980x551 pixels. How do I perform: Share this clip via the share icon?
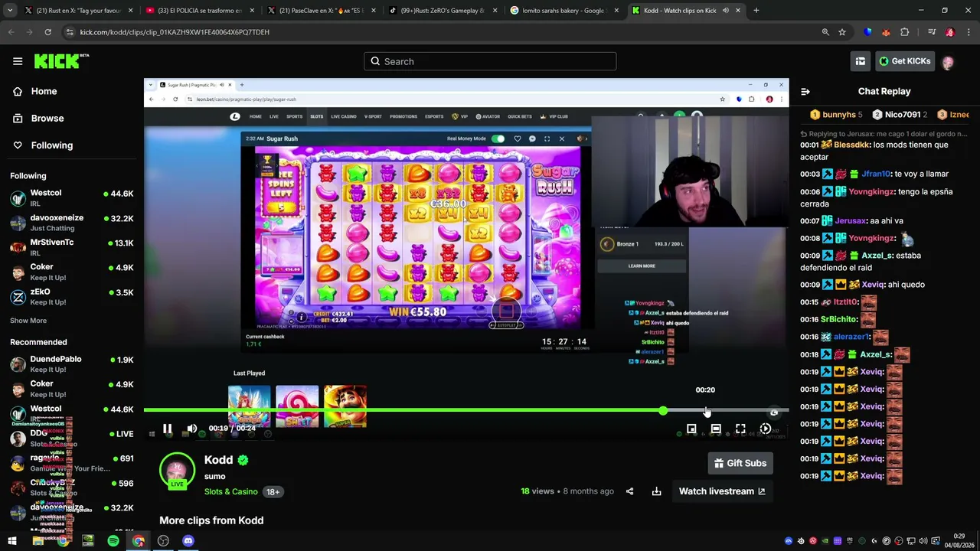click(x=629, y=491)
